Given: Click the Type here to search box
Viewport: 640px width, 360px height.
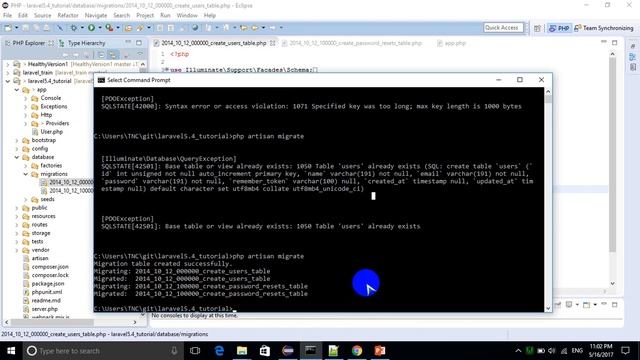Looking at the screenshot, I should click(102, 351).
